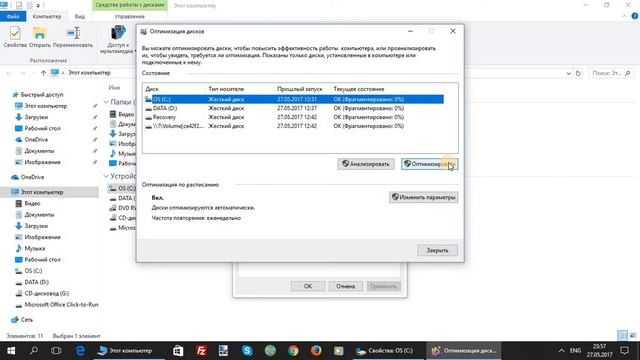Click OK in the properties dialog behind
The width and height of the screenshot is (640, 360).
pos(308,286)
